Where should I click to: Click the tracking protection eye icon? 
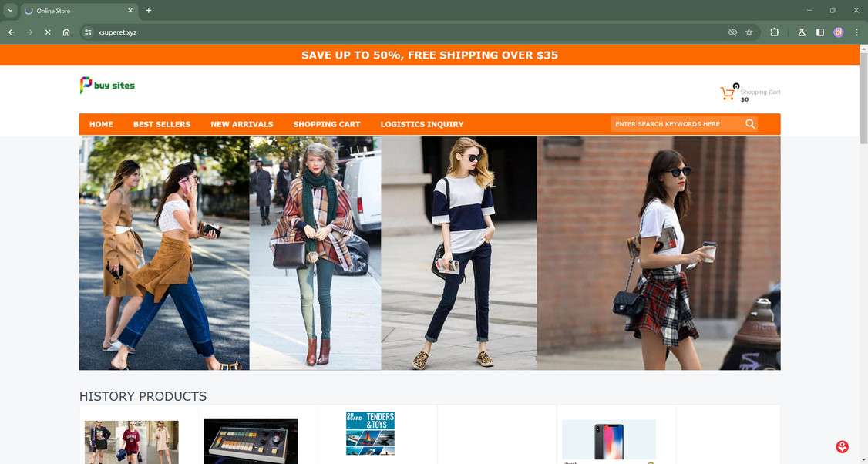(732, 32)
